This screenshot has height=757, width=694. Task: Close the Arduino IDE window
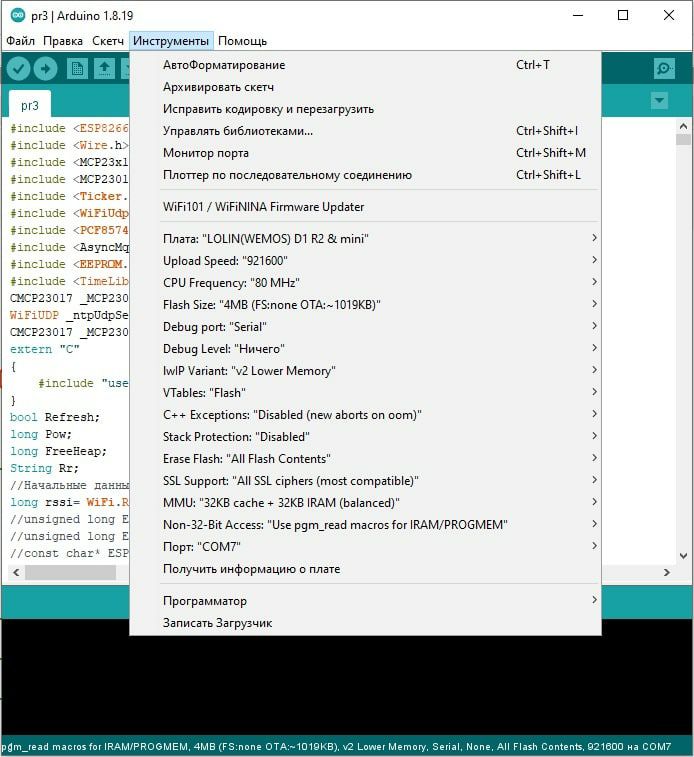pos(669,15)
